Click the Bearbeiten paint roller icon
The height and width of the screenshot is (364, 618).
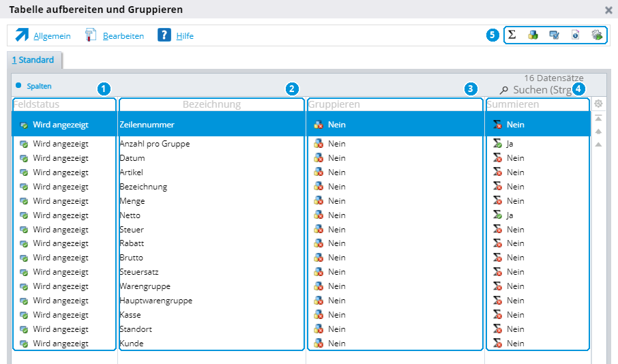pos(91,35)
